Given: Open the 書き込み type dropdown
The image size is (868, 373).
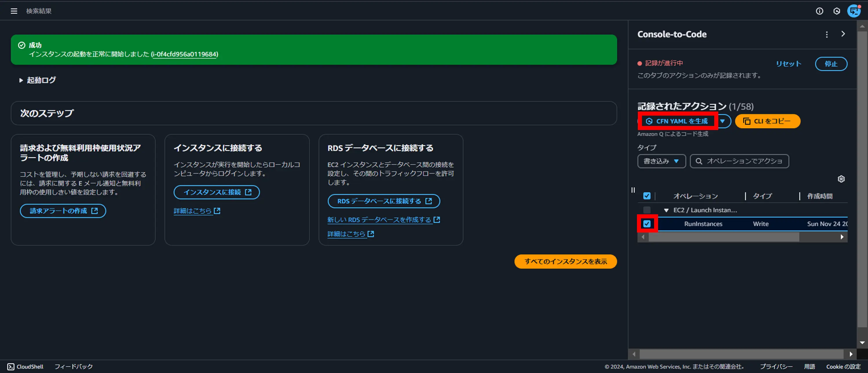Looking at the screenshot, I should click(662, 161).
